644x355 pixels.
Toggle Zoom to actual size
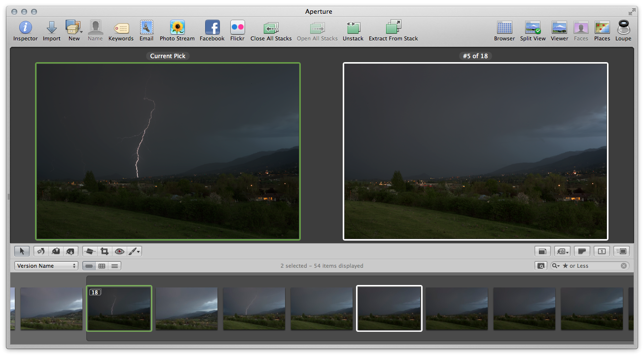582,251
